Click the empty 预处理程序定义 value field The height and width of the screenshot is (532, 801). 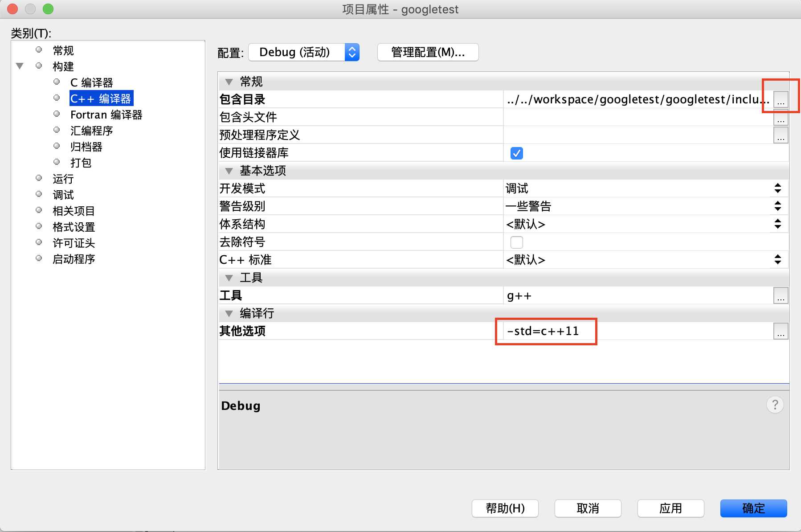pyautogui.click(x=638, y=135)
